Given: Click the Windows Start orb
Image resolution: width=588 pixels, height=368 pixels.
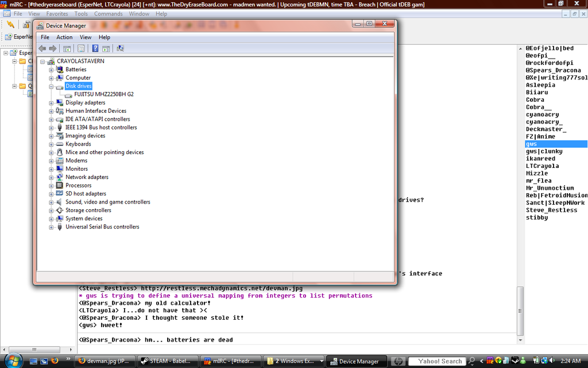Looking at the screenshot, I should coord(13,361).
